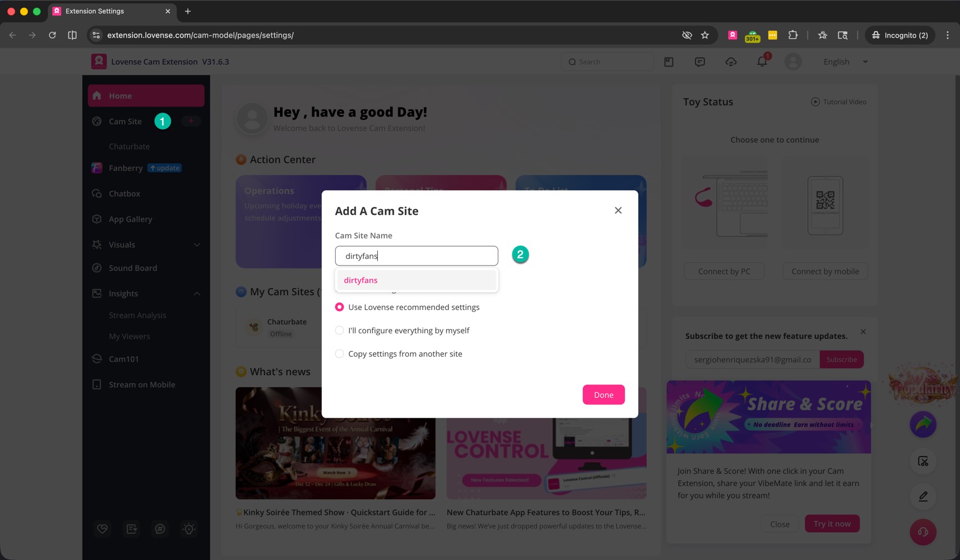960x560 pixels.
Task: Select Use Lovense recommended settings
Action: (x=339, y=307)
